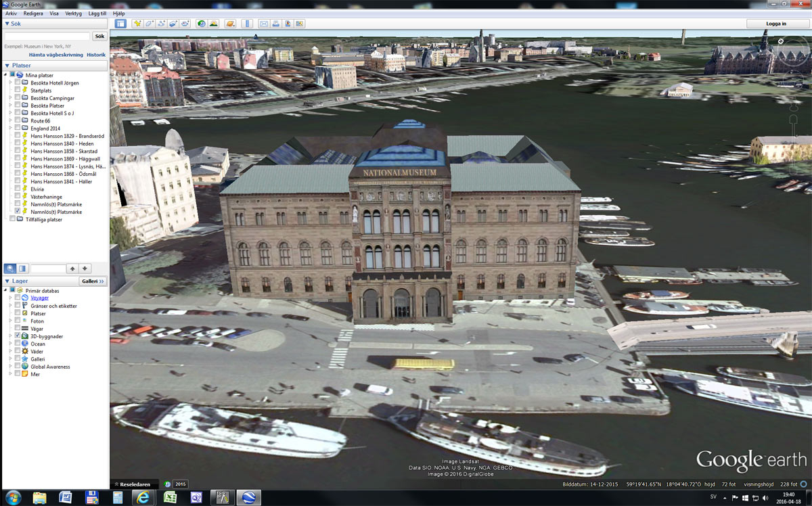The image size is (812, 506).
Task: Collapse the Sök panel
Action: pyautogui.click(x=7, y=24)
